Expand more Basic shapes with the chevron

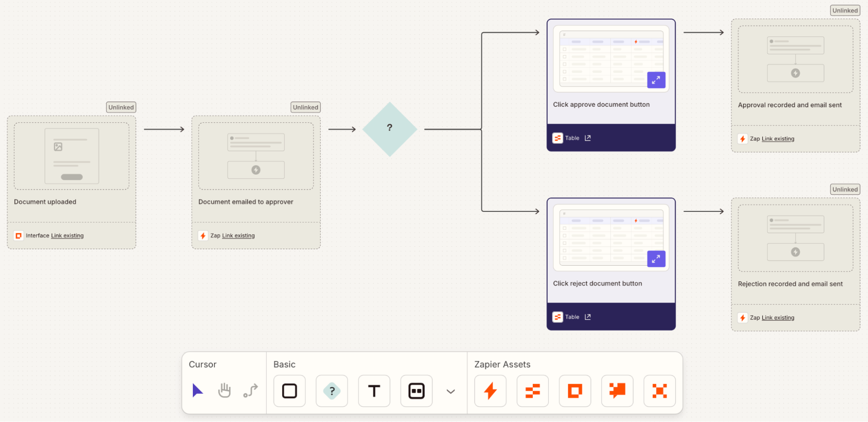point(450,391)
